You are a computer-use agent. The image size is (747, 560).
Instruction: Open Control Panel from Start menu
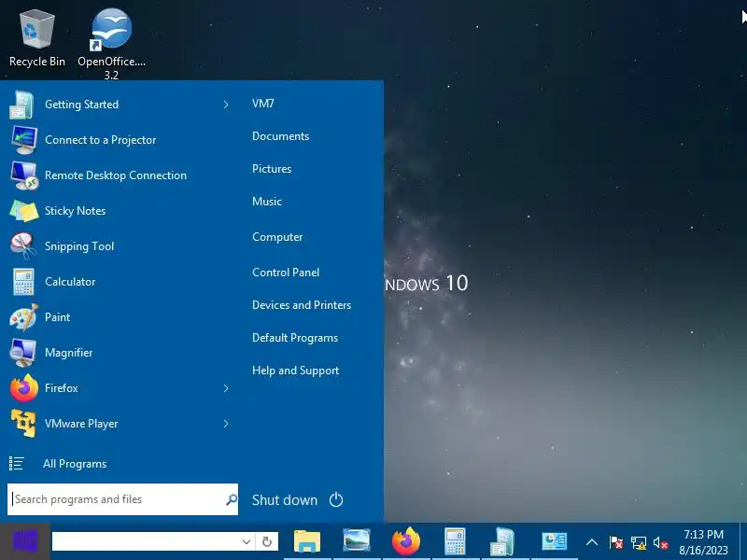point(286,273)
